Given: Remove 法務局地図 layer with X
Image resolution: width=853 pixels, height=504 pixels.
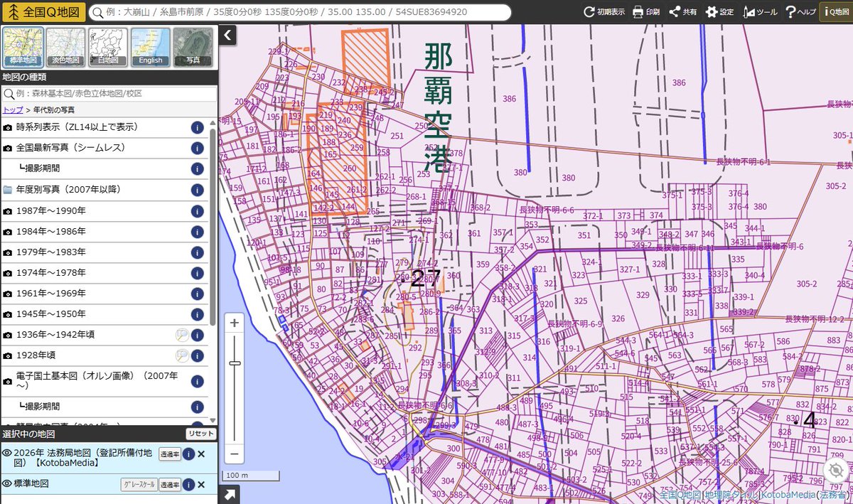Looking at the screenshot, I should tap(201, 454).
